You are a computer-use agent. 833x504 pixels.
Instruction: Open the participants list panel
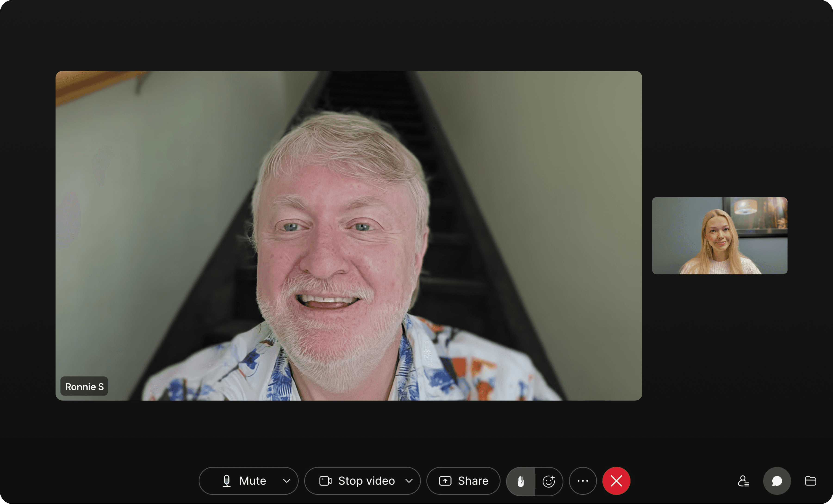point(743,481)
